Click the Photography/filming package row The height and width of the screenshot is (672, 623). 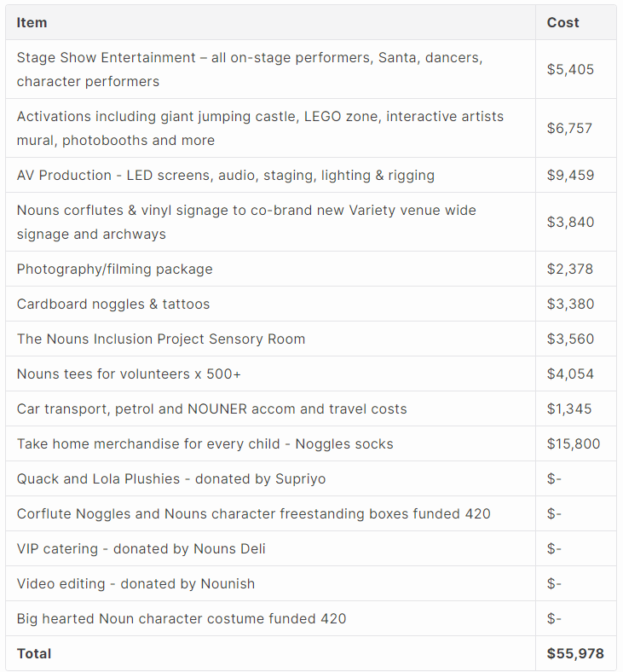(115, 269)
